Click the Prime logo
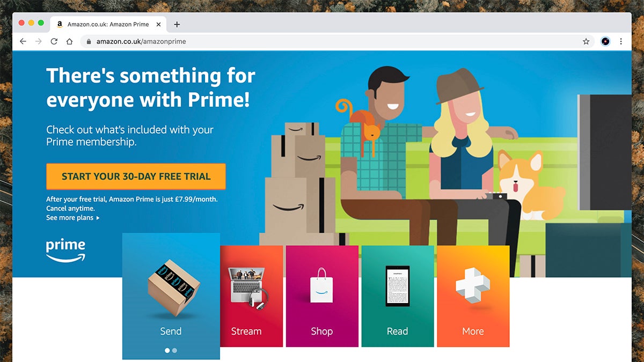 click(x=65, y=250)
